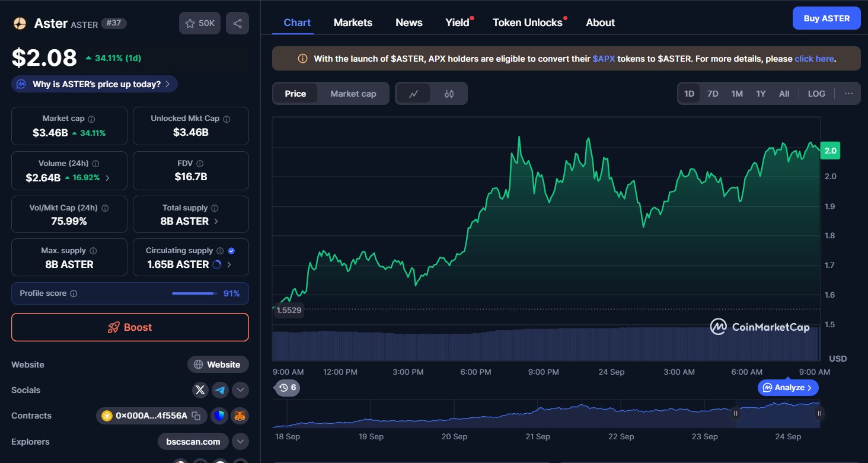The image size is (868, 463).
Task: Expand more explorers dropdown
Action: [x=240, y=441]
